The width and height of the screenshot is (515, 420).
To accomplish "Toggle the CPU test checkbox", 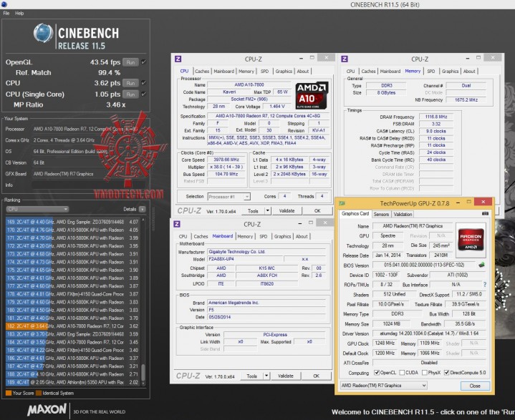I will point(143,83).
